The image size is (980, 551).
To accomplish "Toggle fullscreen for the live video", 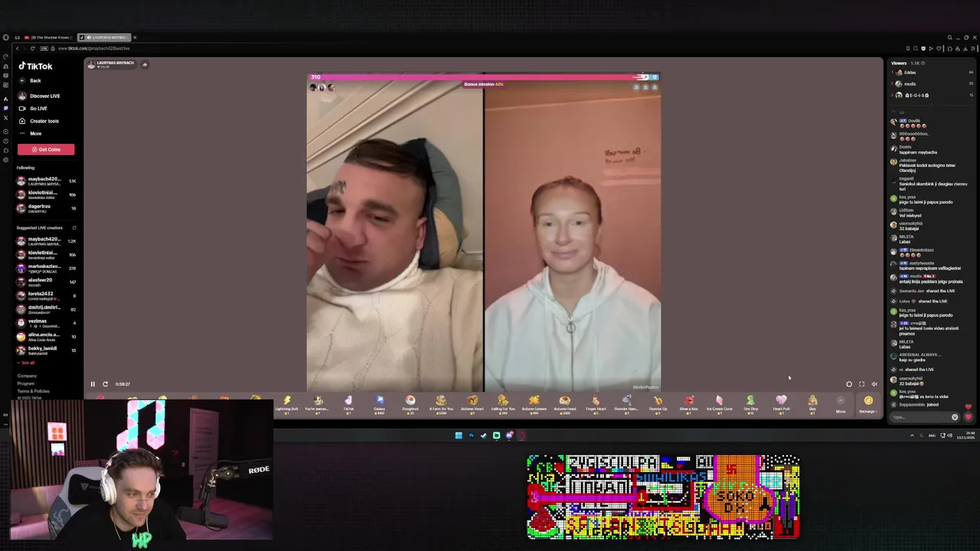I will pos(861,384).
